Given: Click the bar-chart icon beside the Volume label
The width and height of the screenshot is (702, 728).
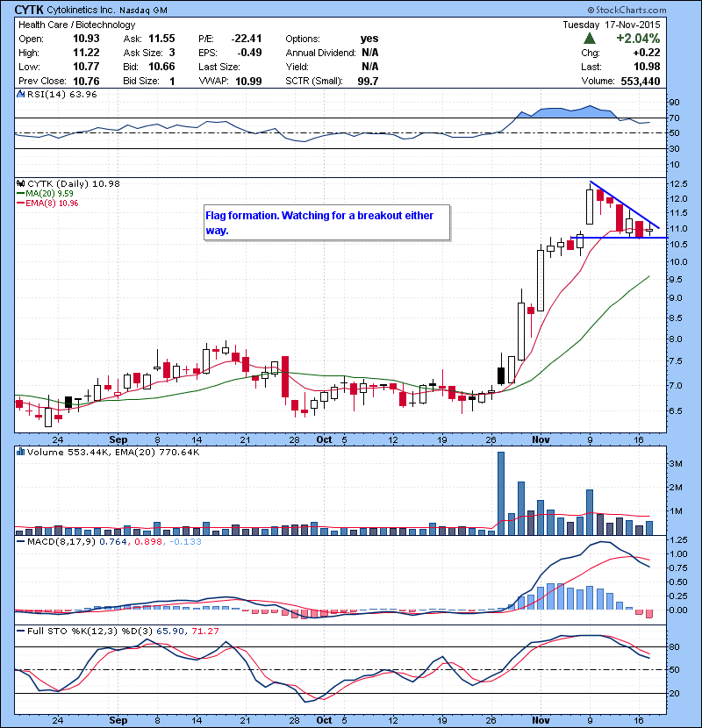Looking at the screenshot, I should [20, 452].
